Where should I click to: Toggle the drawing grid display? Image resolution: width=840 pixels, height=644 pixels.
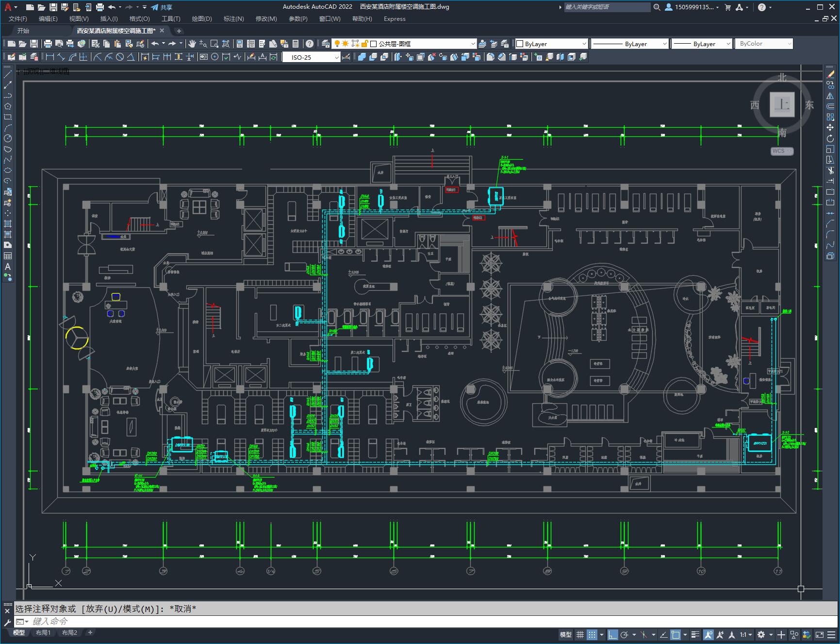click(x=580, y=634)
